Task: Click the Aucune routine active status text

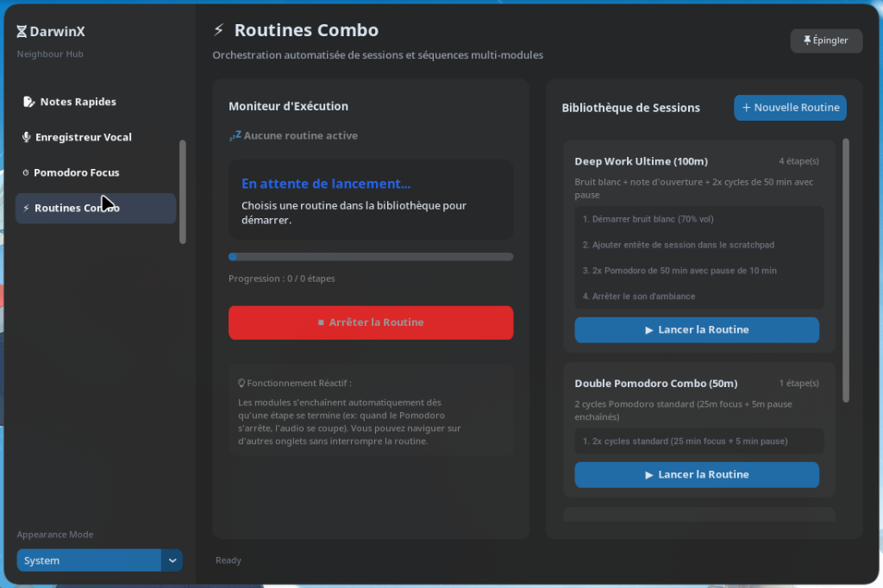Action: point(301,135)
